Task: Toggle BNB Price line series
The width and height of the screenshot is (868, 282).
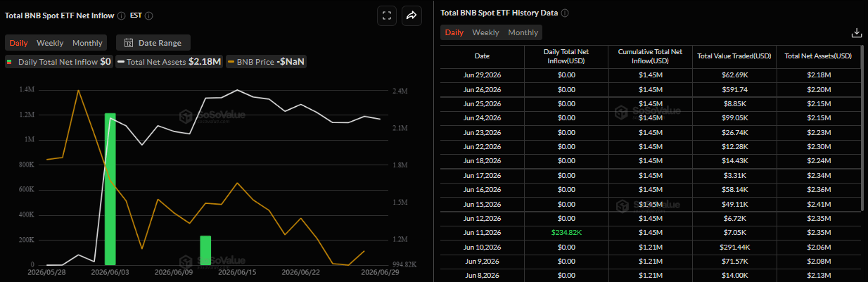Action: [266, 62]
